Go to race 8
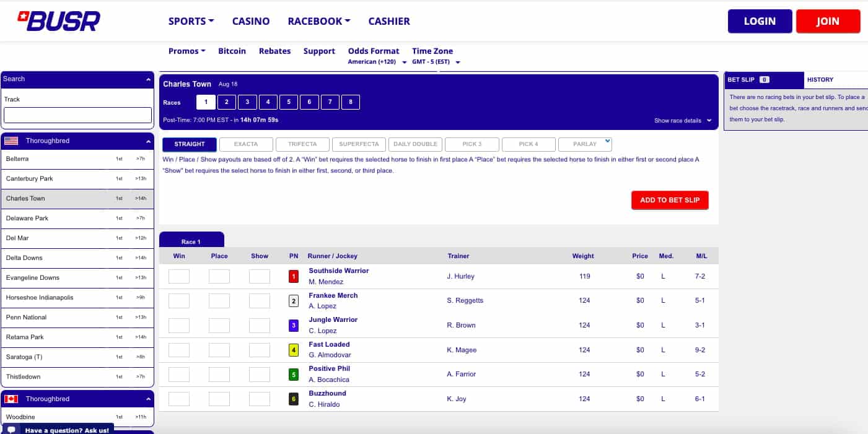This screenshot has width=868, height=434. tap(351, 102)
